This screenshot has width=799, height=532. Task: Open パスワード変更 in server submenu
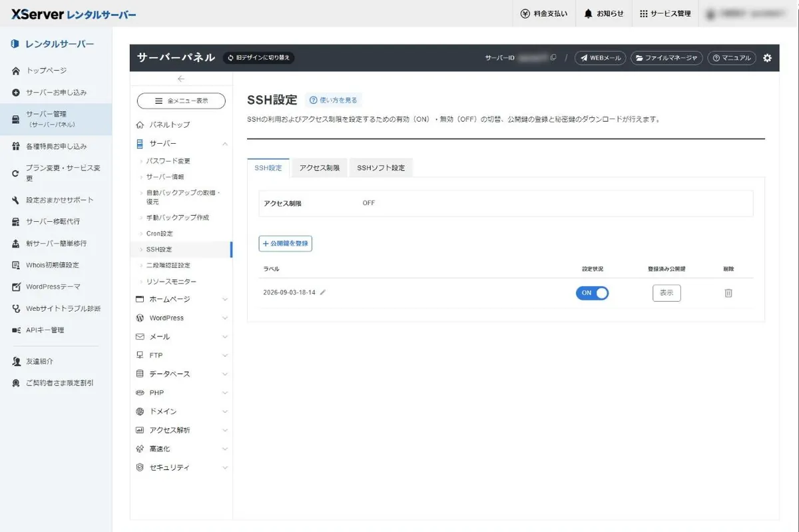pos(168,161)
